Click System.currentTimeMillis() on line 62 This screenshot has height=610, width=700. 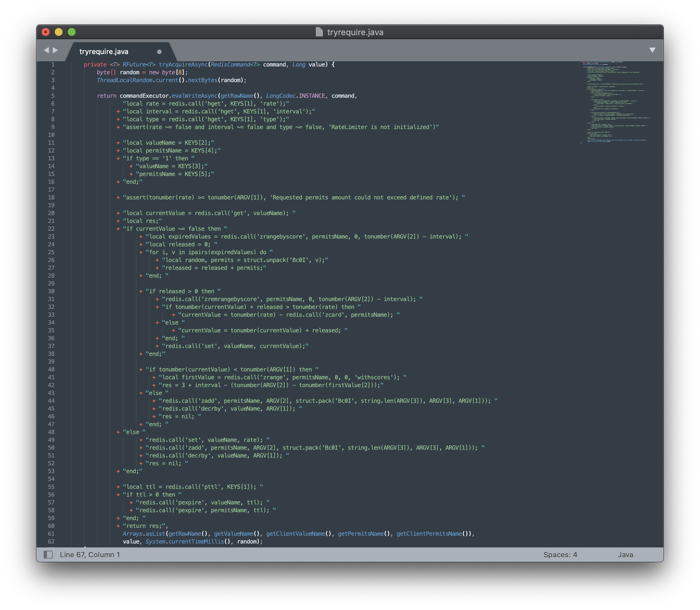click(x=188, y=542)
